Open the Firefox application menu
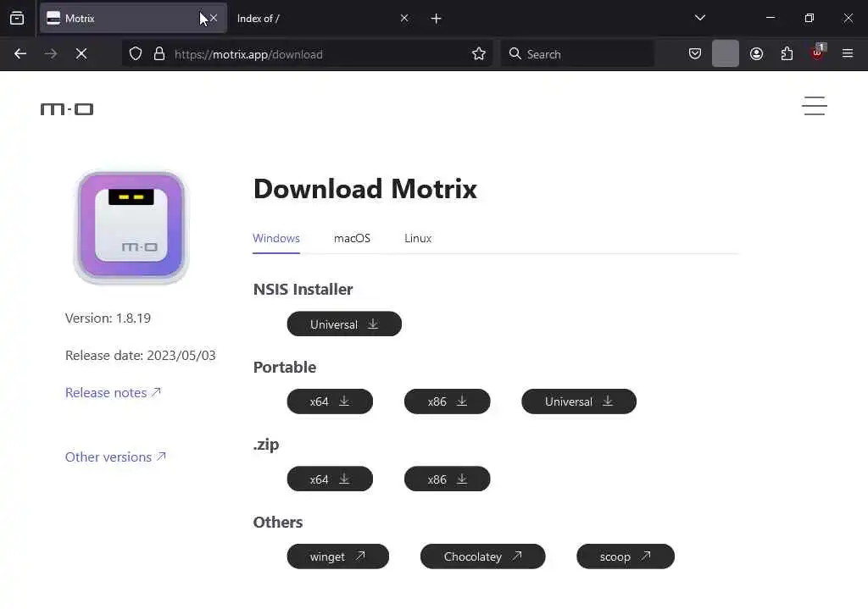Viewport: 868px width, 609px height. 848,53
